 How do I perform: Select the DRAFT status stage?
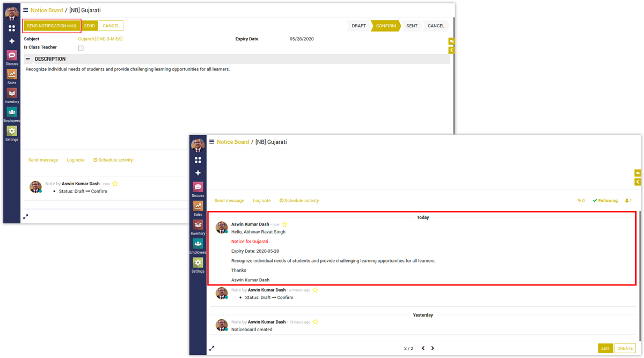pyautogui.click(x=358, y=26)
